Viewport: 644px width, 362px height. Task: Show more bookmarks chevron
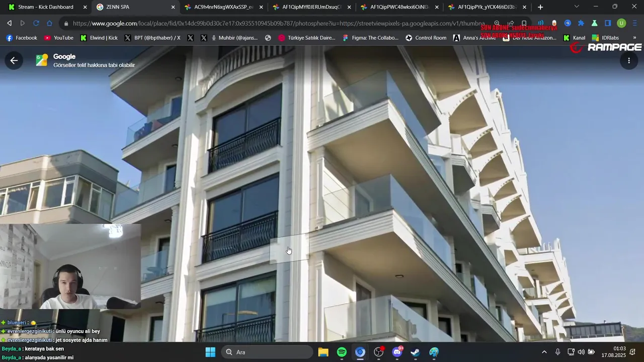[635, 38]
